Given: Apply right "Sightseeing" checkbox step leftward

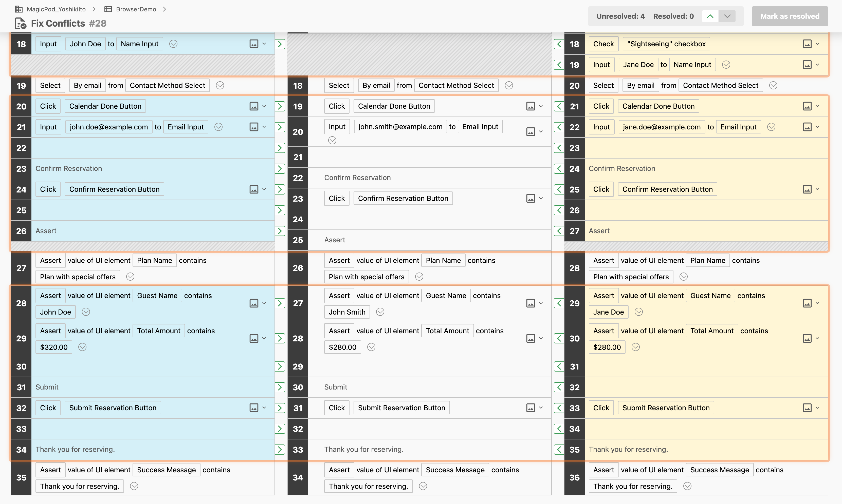Looking at the screenshot, I should pyautogui.click(x=559, y=44).
